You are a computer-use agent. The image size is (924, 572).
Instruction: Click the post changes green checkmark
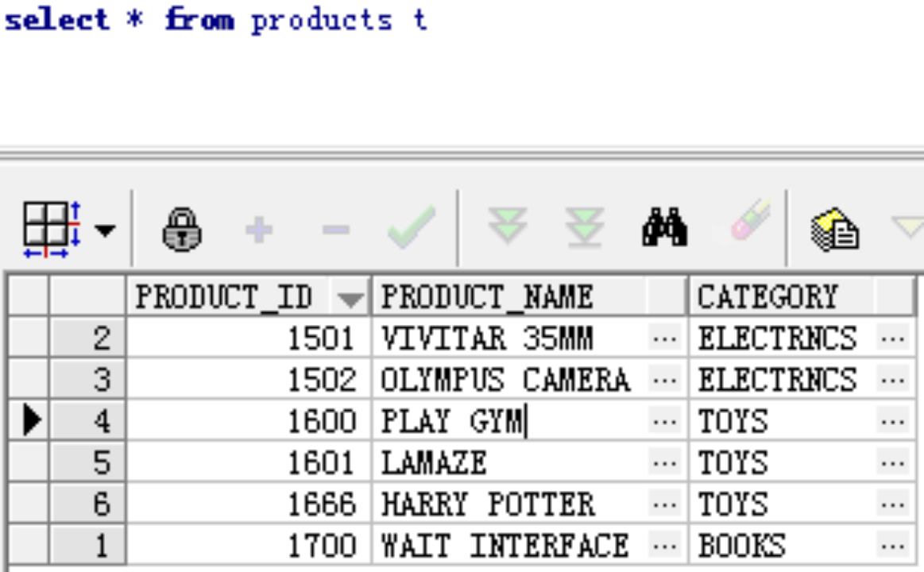point(412,226)
